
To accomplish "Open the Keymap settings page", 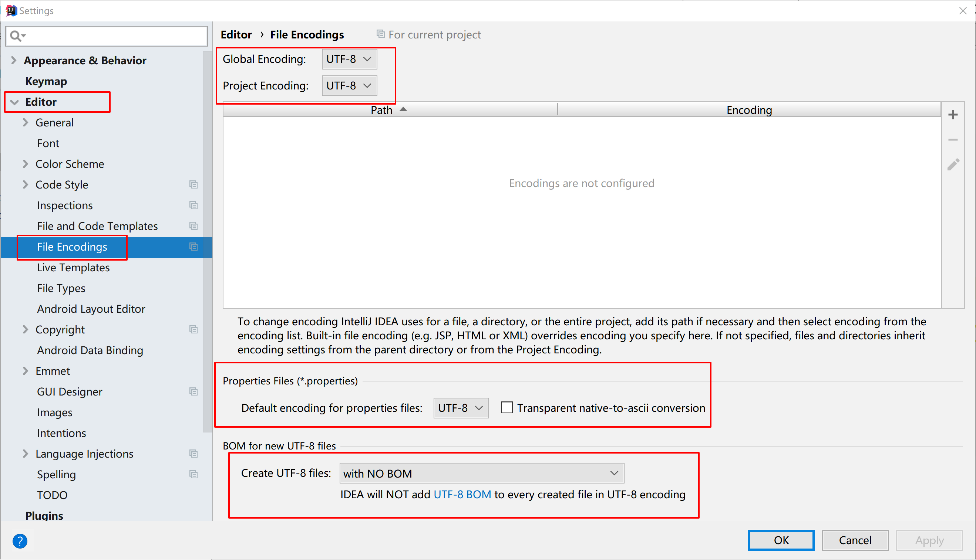I will 46,81.
